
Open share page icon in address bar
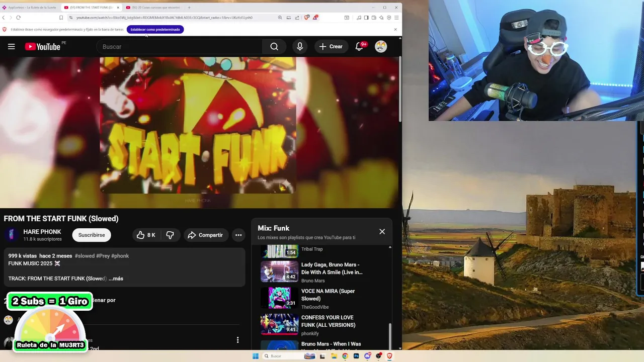point(297,18)
